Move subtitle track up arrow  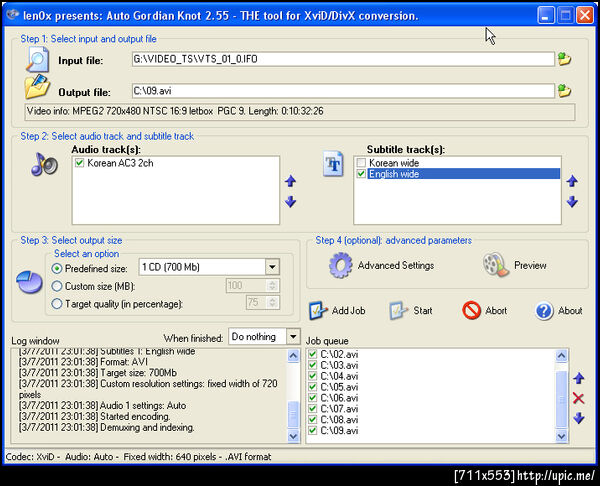[572, 181]
